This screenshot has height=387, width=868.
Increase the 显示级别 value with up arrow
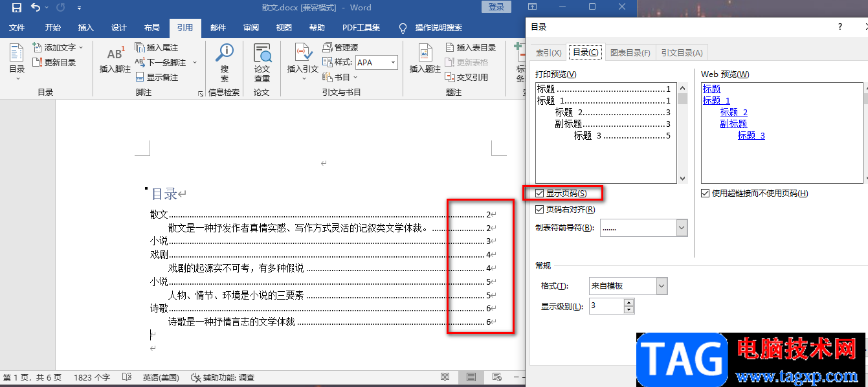(x=629, y=302)
